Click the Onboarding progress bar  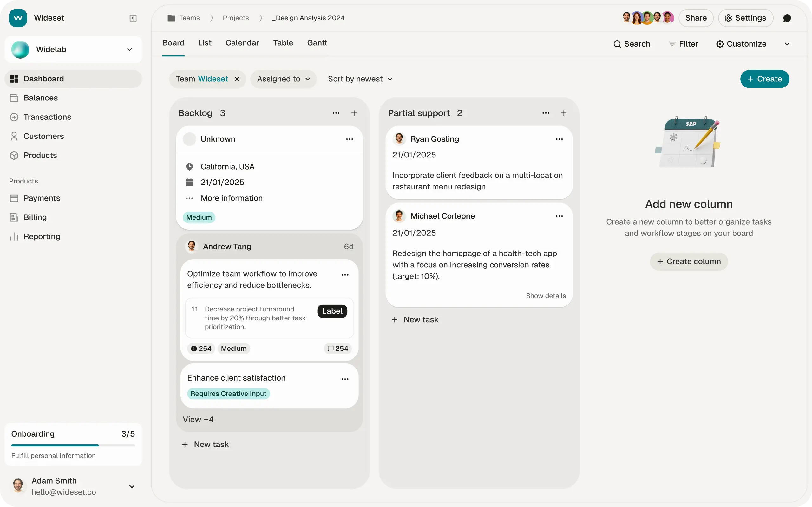click(x=73, y=445)
